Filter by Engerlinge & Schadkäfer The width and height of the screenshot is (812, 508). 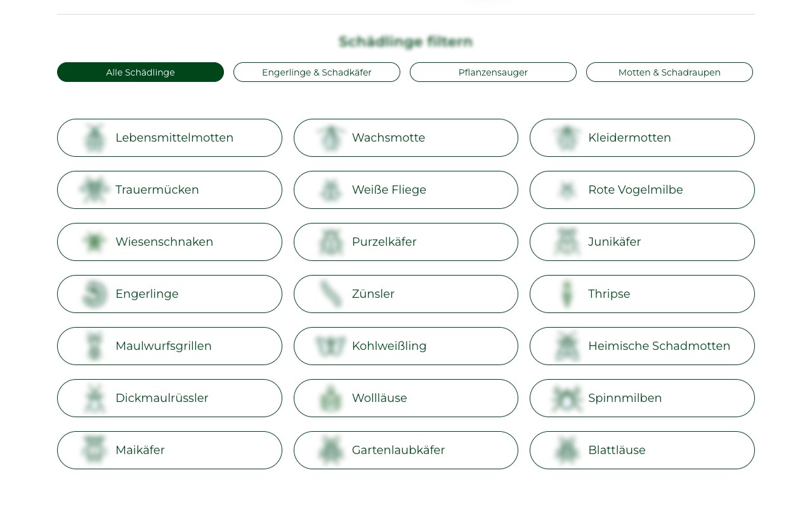pyautogui.click(x=317, y=72)
